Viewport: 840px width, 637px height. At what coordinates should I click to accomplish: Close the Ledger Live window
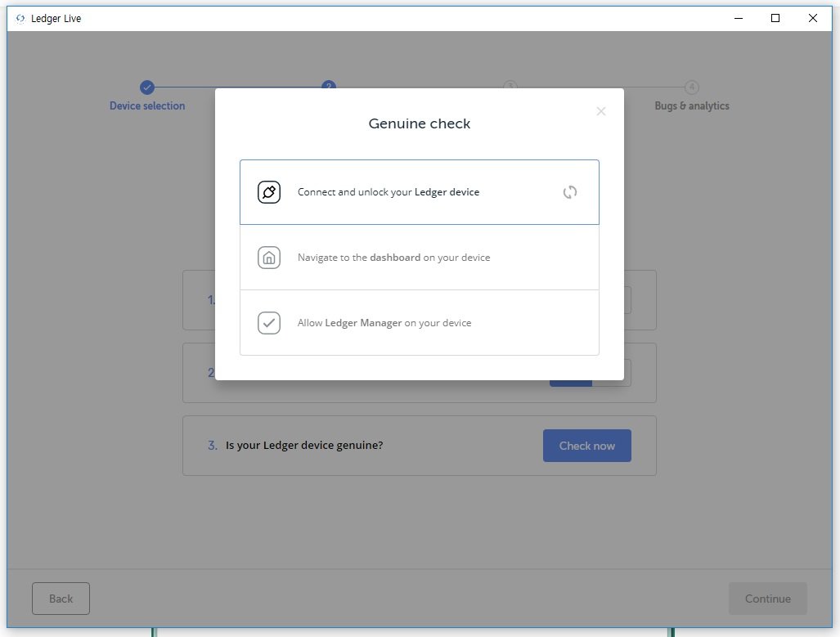pyautogui.click(x=813, y=18)
